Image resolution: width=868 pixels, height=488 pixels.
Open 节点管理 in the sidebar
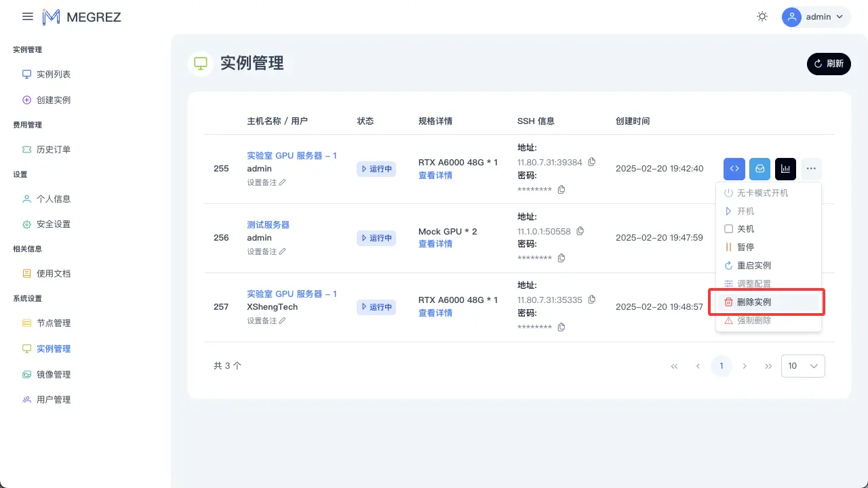[53, 323]
